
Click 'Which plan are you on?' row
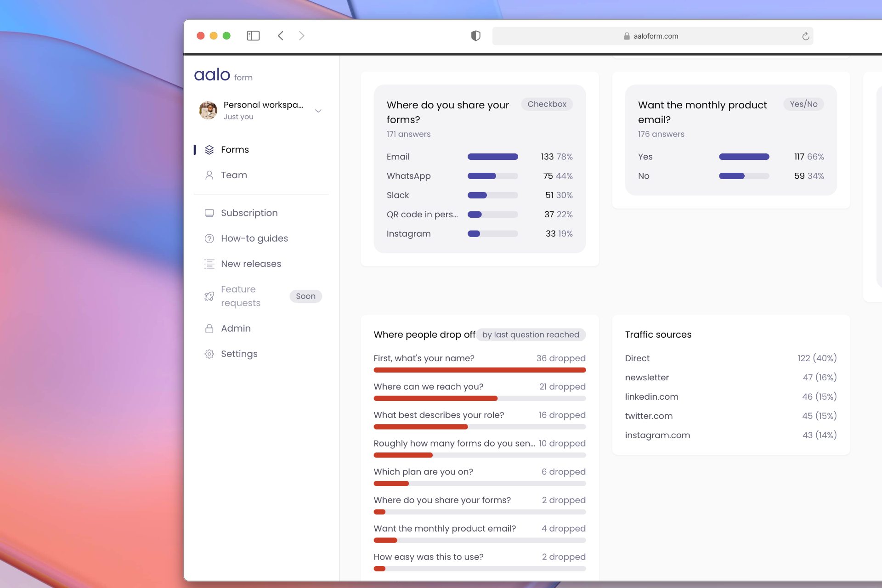coord(480,477)
